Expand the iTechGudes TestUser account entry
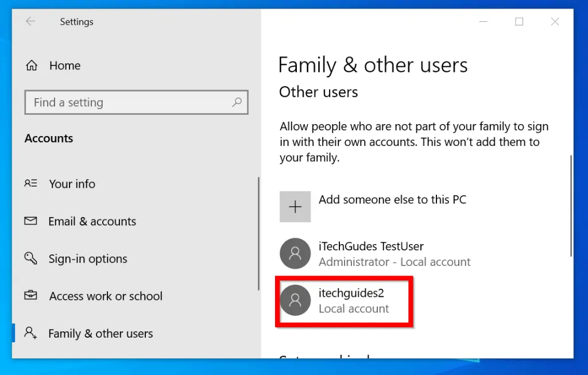Screen dimensions: 588x375 (394, 254)
